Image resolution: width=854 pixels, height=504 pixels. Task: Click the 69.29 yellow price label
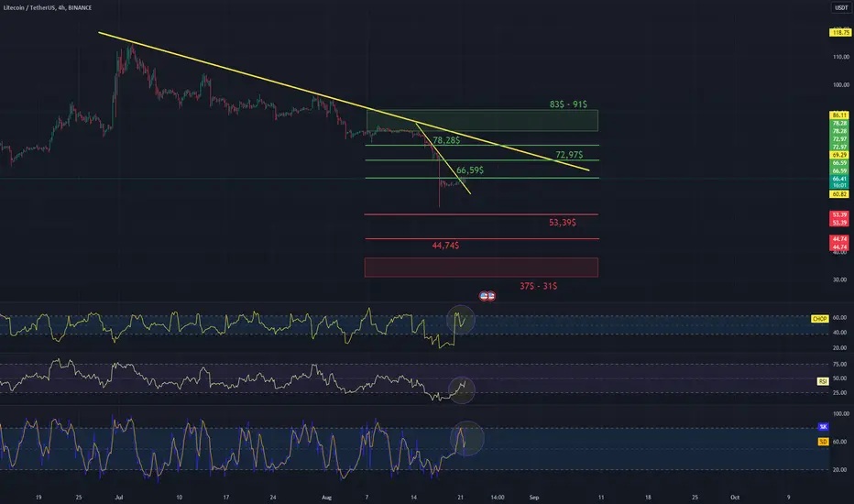[x=839, y=155]
